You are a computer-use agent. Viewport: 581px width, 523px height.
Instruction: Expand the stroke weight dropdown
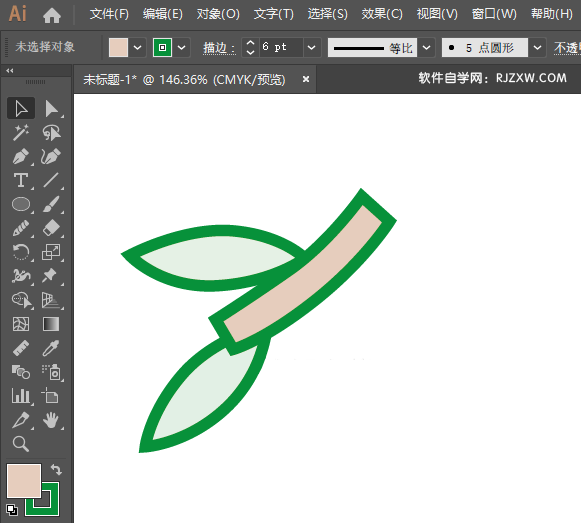(312, 47)
